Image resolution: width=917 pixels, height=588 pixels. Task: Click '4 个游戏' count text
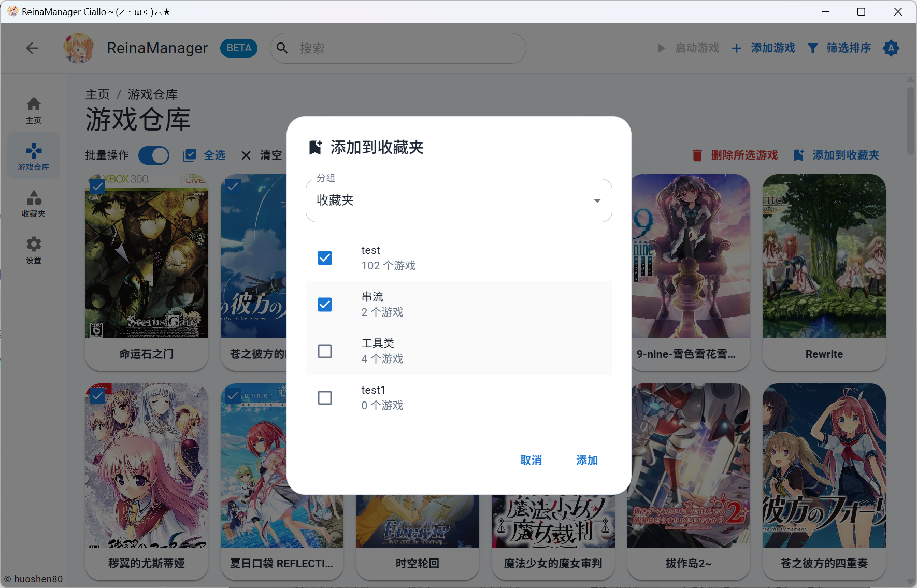(382, 359)
